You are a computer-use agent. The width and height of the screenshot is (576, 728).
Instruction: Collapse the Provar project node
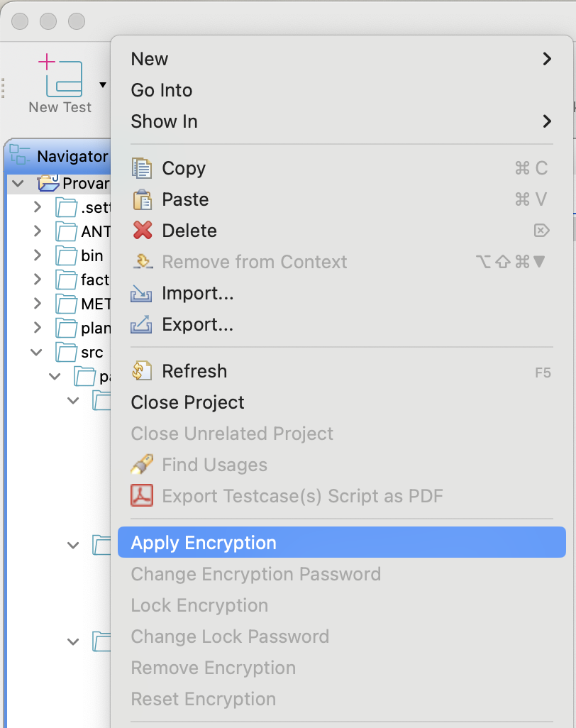17,182
